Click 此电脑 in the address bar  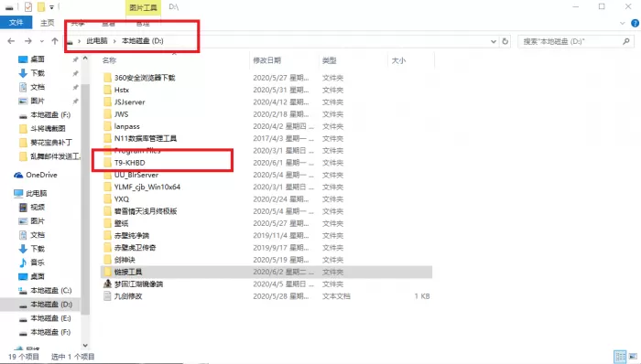97,41
